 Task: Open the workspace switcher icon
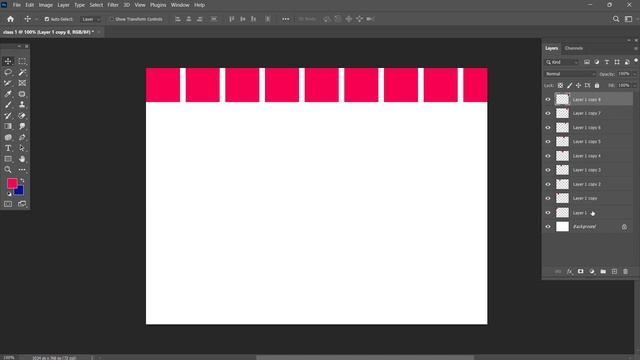pyautogui.click(x=629, y=19)
